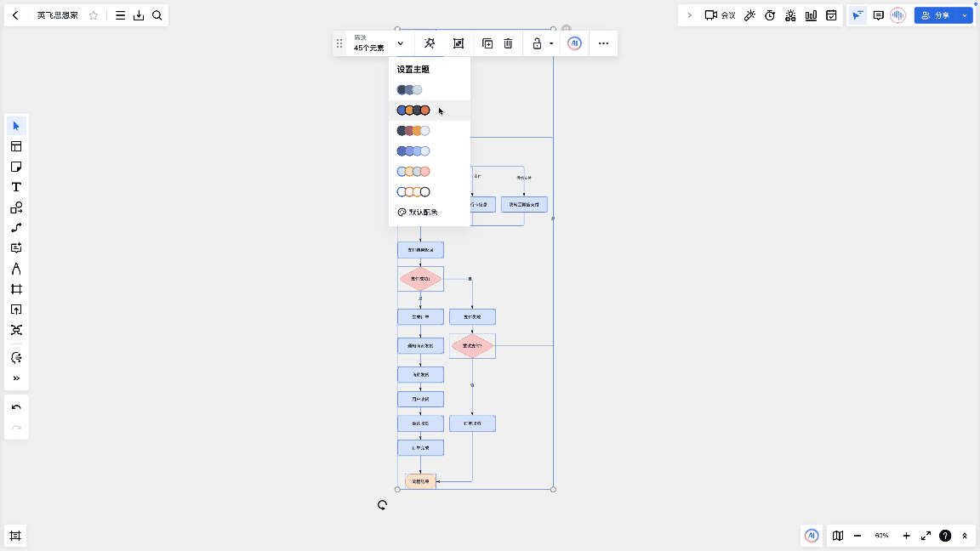Click the magic wand laser icon
This screenshot has width=980, height=551.
pyautogui.click(x=750, y=15)
